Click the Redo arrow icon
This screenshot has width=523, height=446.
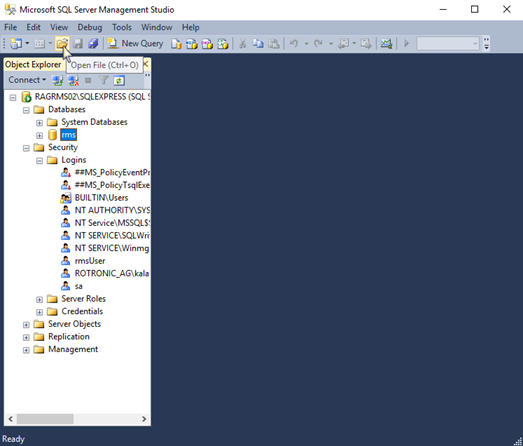click(x=318, y=44)
